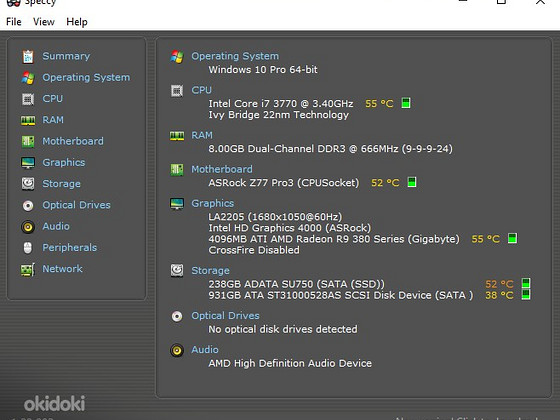Click the CPU temperature indicator icon
Image resolution: width=560 pixels, height=420 pixels.
coord(406,103)
